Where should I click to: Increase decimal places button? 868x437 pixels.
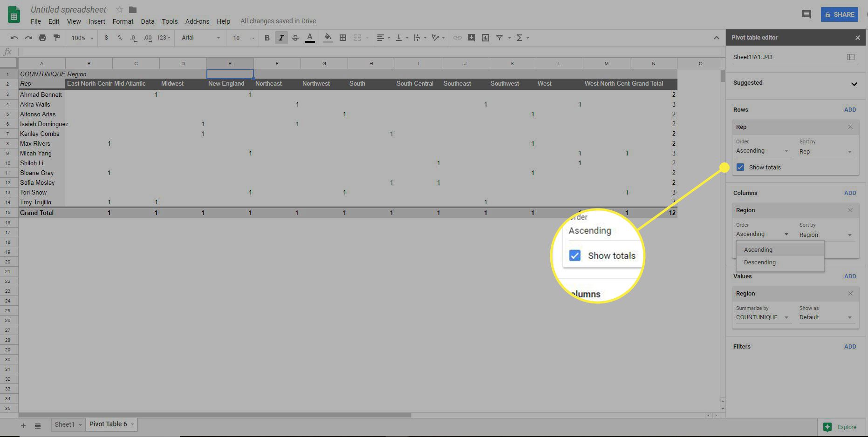(148, 38)
